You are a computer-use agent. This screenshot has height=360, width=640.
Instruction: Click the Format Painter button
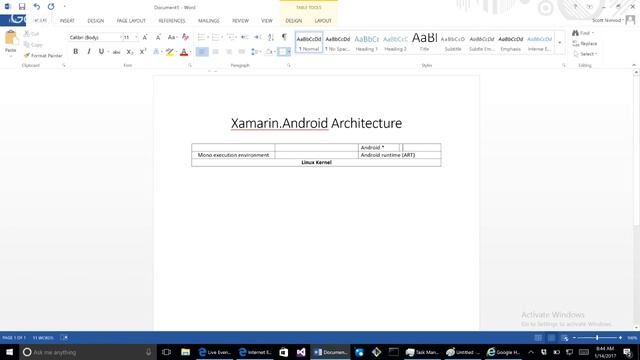43,56
